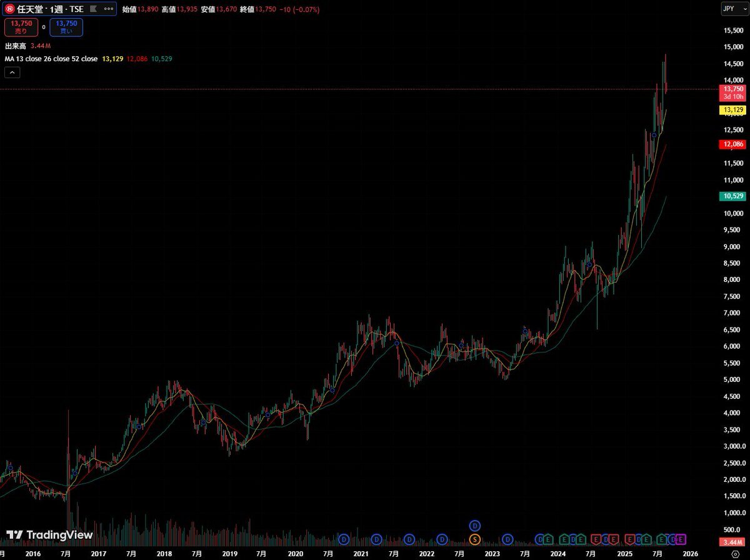Click the yellow 13,129 MA value in the legend
Screen dimensions: 750x560
click(x=112, y=59)
